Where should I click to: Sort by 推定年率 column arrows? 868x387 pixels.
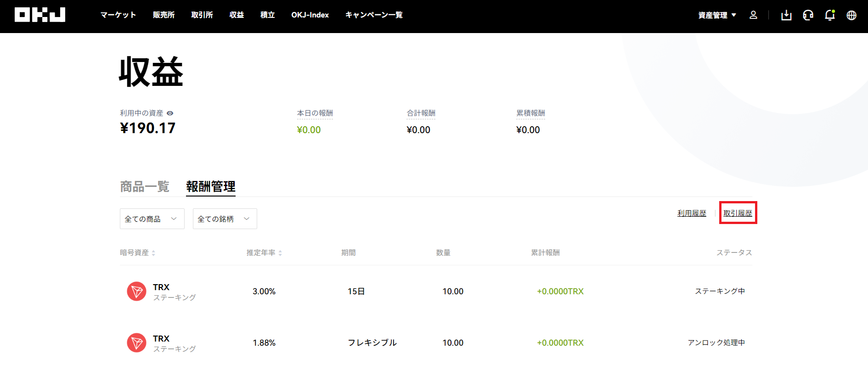pyautogui.click(x=280, y=253)
